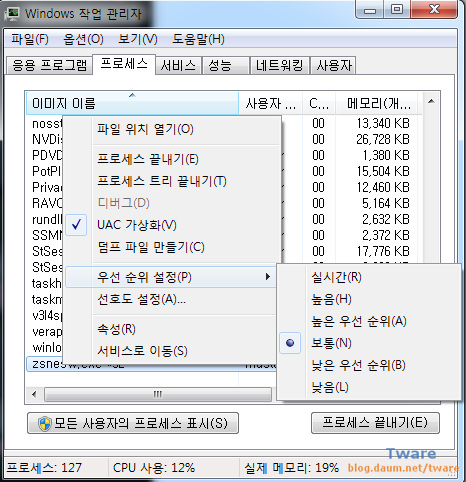Close the Windows 작업 관리자 window
466x482 pixels.
point(434,9)
